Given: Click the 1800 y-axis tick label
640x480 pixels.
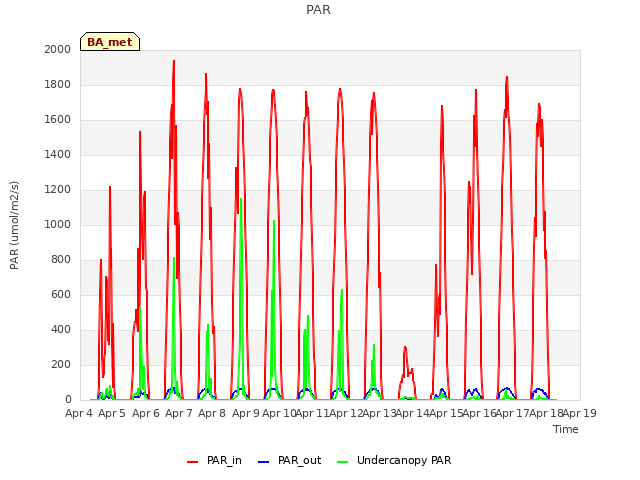Looking at the screenshot, I should [58, 84].
